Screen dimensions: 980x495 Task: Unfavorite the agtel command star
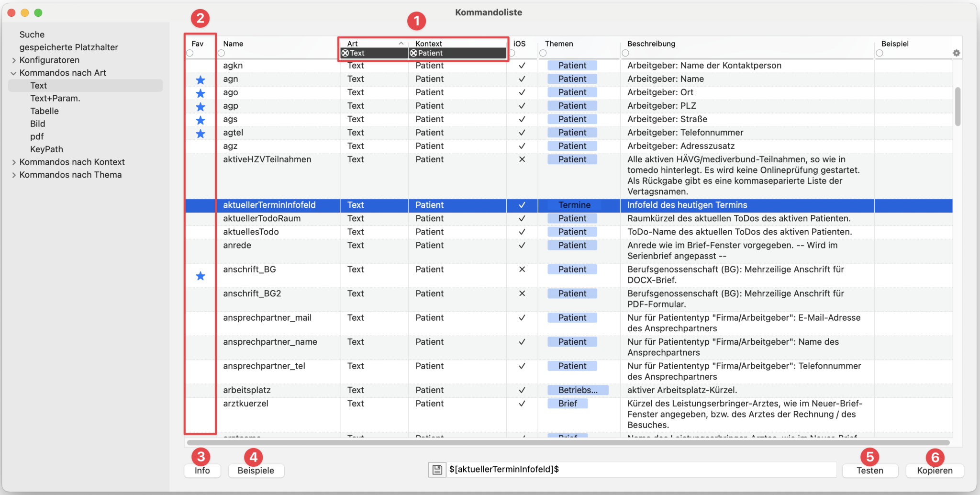click(x=200, y=134)
